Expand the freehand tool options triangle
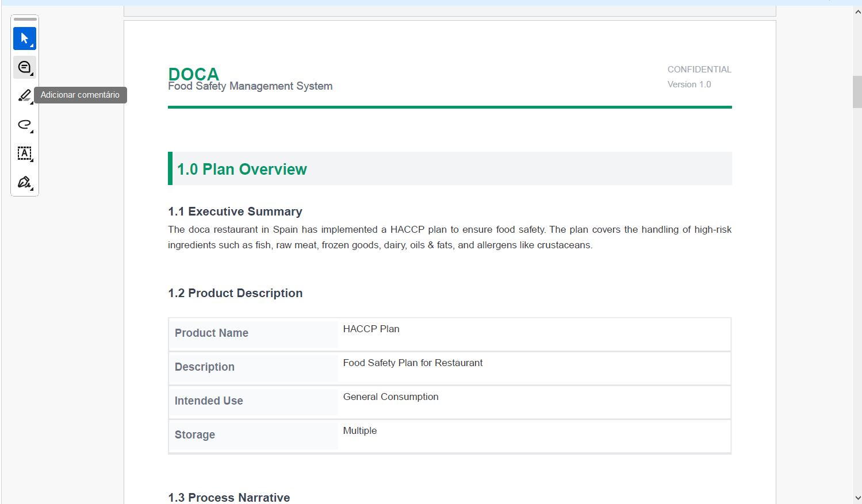 pos(30,131)
